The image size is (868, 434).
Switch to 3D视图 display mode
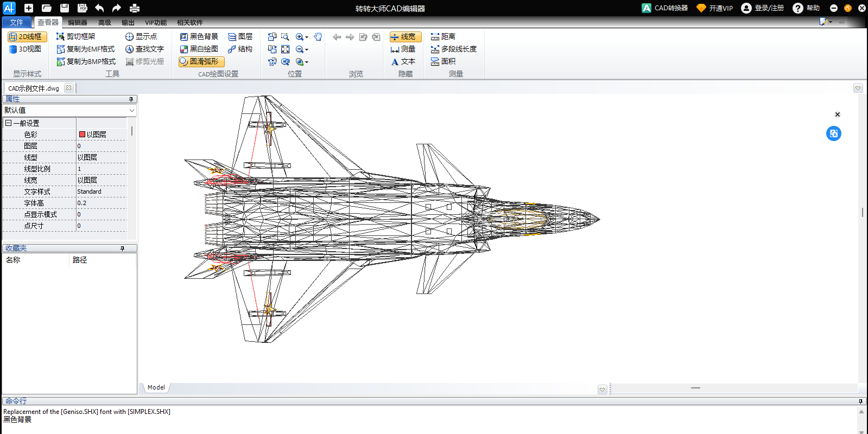[26, 49]
